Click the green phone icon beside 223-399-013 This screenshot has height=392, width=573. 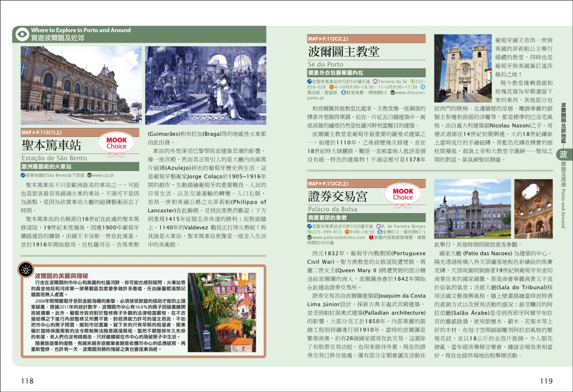tap(309, 232)
